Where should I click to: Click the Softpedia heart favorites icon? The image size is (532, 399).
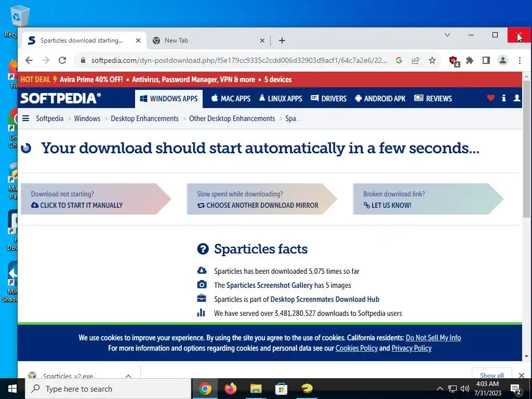pyautogui.click(x=490, y=98)
